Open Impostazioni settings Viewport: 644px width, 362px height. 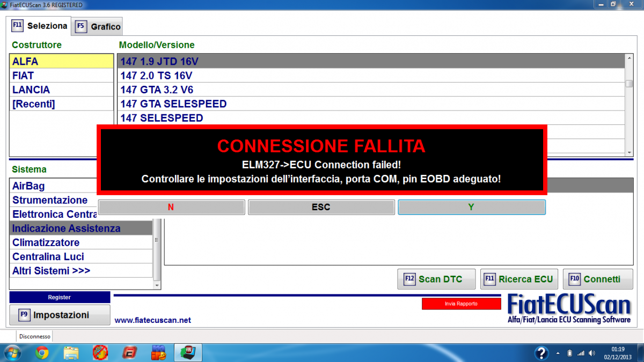60,315
